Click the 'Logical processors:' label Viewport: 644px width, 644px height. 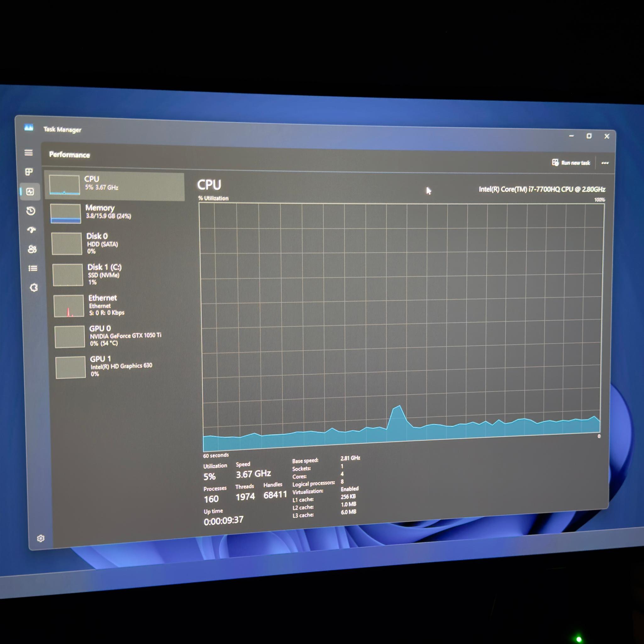(314, 484)
